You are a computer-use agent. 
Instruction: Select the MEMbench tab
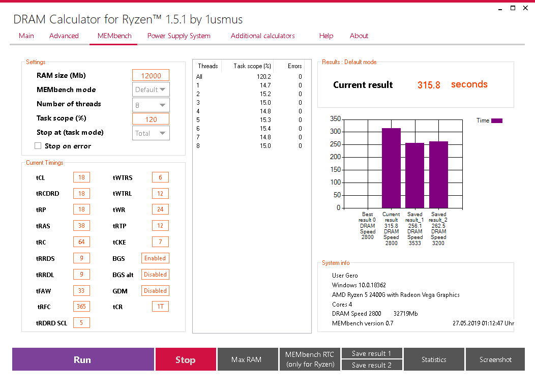[x=114, y=36]
